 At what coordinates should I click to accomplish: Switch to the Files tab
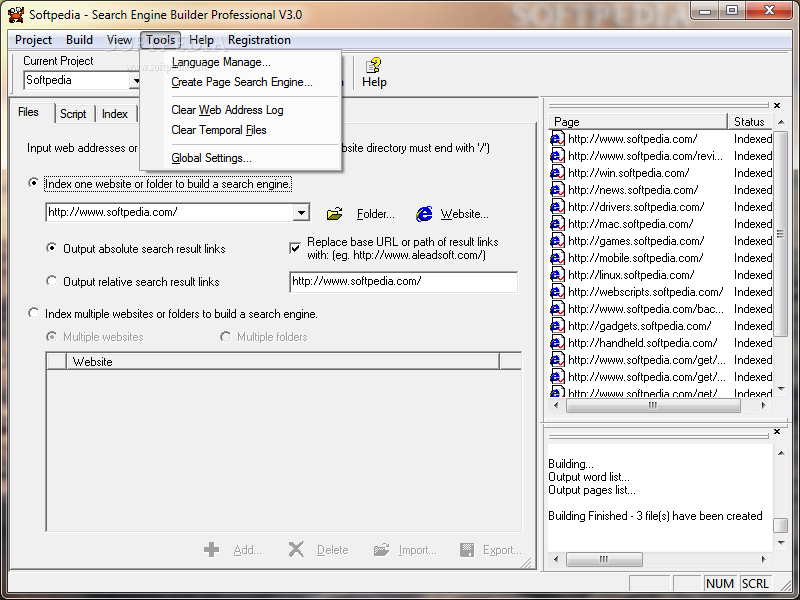(29, 112)
